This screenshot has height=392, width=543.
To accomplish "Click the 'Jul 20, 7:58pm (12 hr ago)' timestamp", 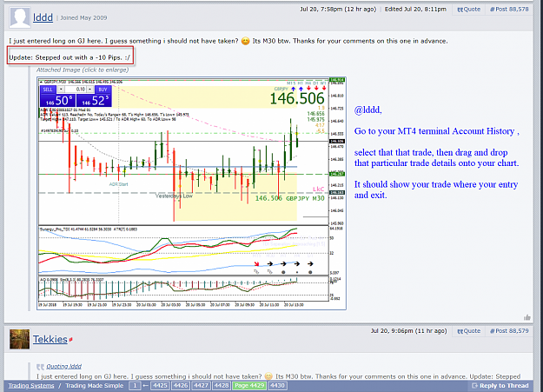I will click(338, 10).
